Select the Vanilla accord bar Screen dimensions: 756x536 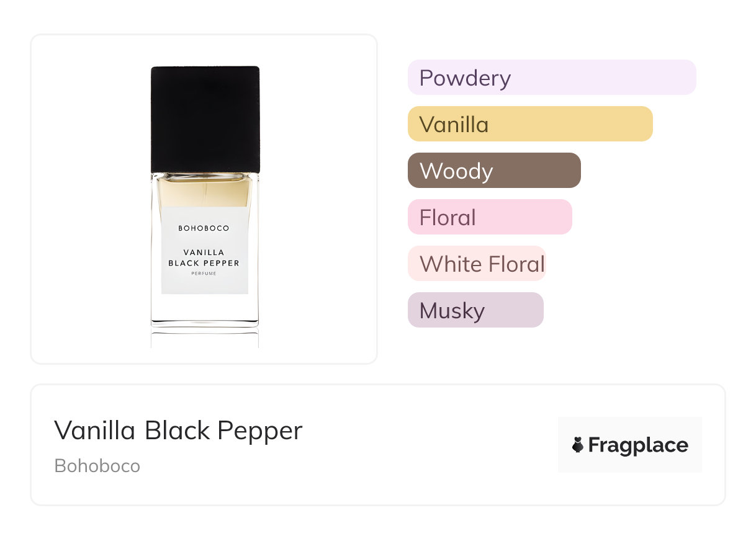(529, 124)
